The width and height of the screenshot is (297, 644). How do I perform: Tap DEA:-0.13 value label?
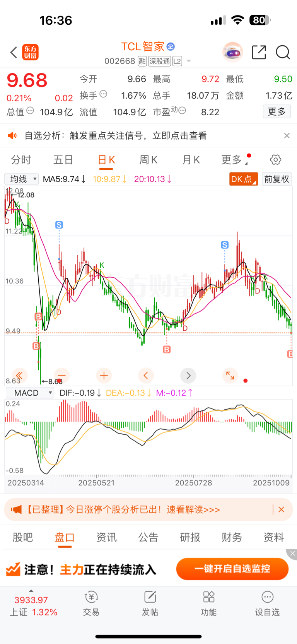click(x=129, y=393)
